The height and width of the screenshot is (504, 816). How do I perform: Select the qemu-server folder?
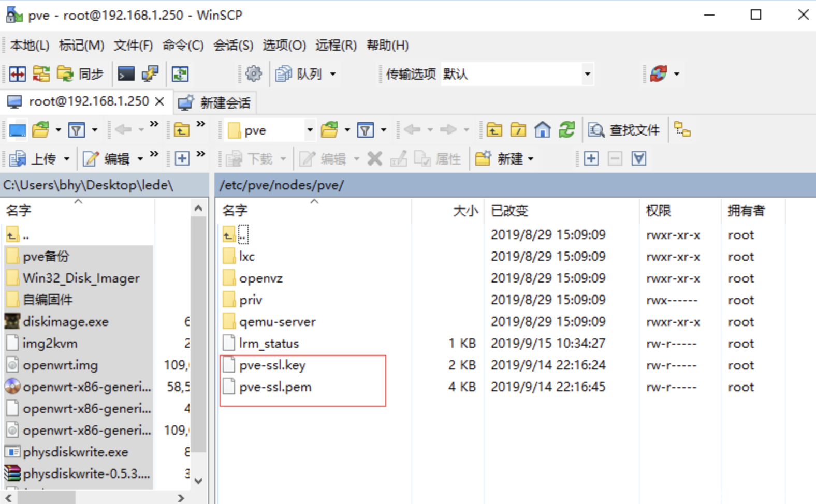pos(277,322)
